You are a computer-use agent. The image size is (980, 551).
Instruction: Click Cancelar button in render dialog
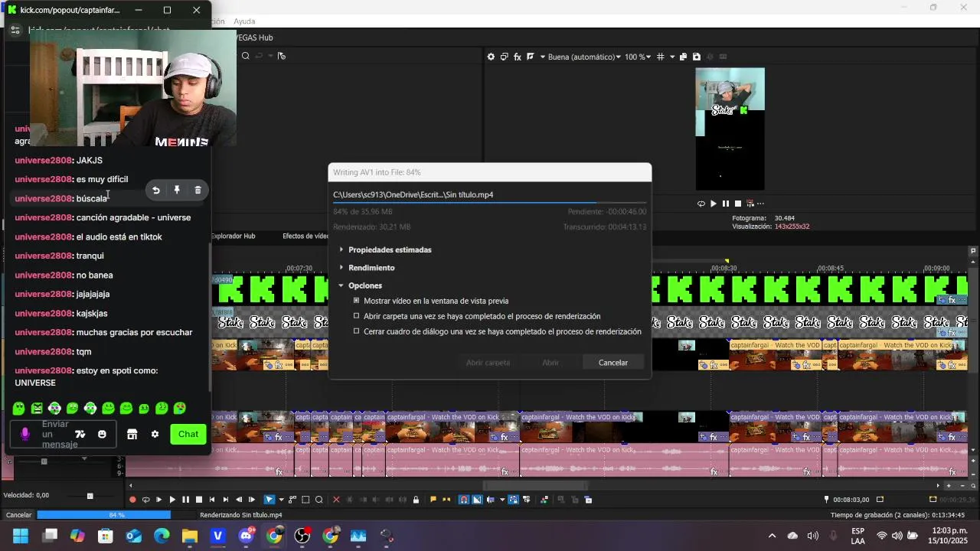(613, 363)
